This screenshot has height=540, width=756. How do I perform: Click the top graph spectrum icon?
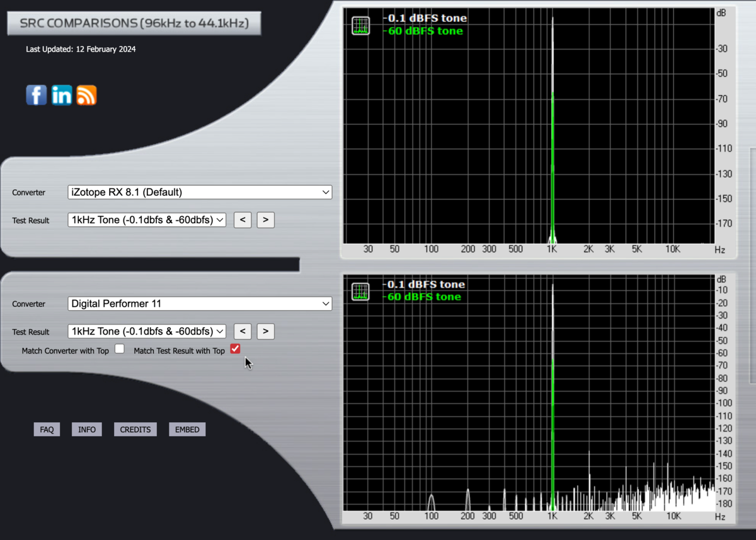[361, 26]
